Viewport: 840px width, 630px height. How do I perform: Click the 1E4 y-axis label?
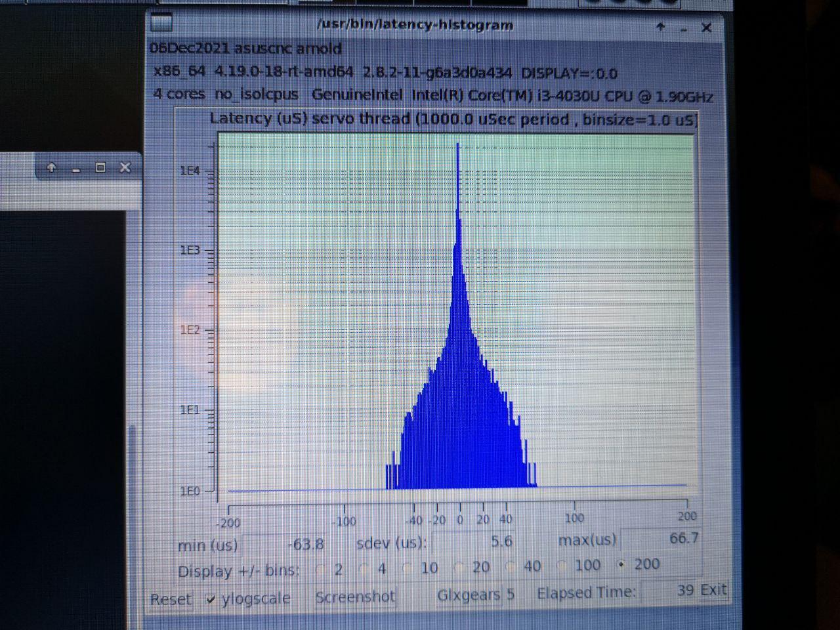(x=190, y=171)
